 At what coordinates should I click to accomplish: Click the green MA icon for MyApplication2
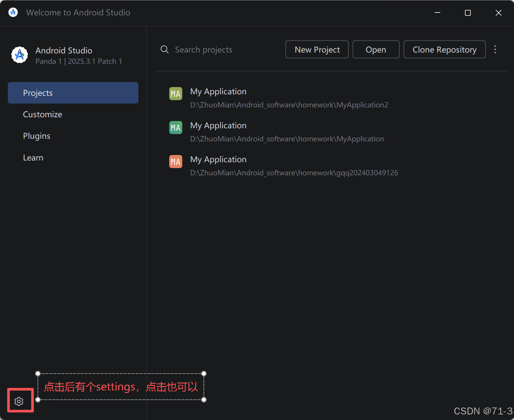(176, 94)
